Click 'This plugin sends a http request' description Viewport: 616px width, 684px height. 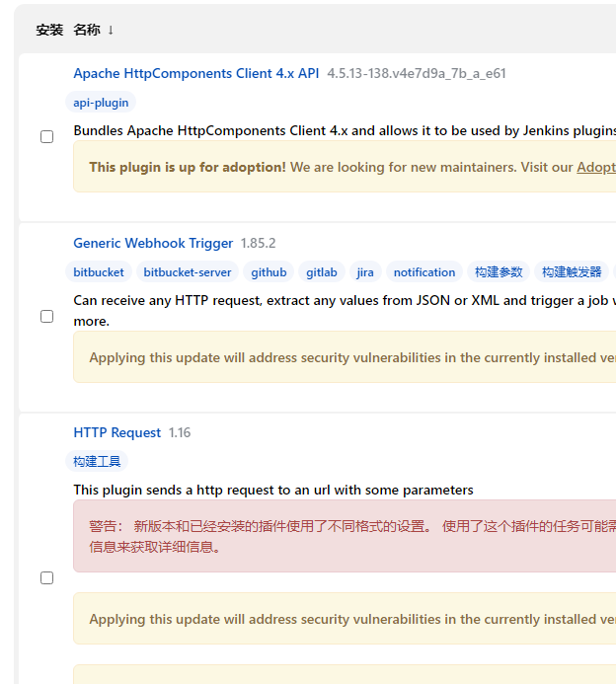click(x=273, y=490)
